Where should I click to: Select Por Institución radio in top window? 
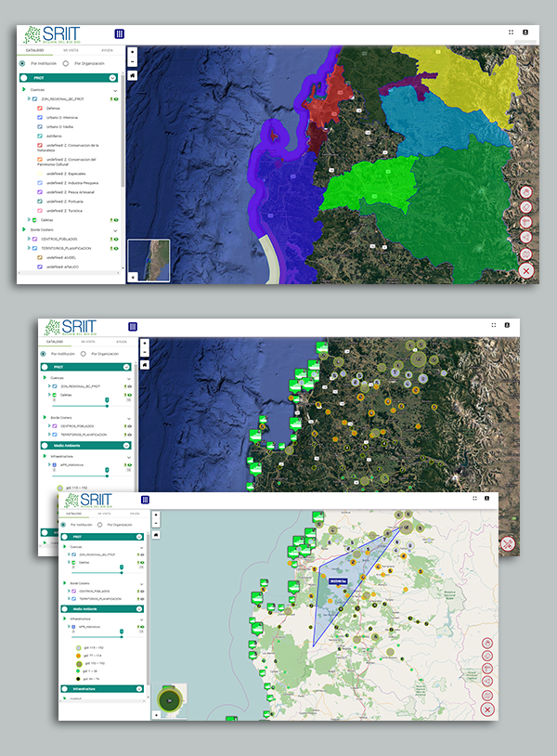pos(22,64)
